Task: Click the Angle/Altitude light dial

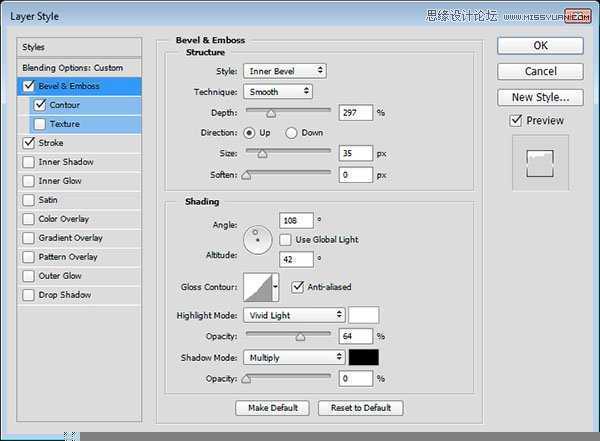Action: pyautogui.click(x=258, y=240)
